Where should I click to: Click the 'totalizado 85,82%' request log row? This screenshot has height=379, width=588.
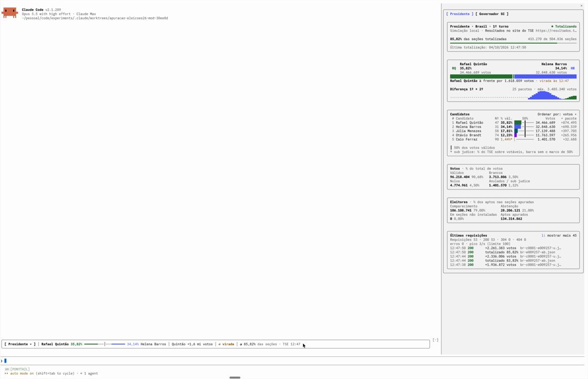click(x=503, y=252)
